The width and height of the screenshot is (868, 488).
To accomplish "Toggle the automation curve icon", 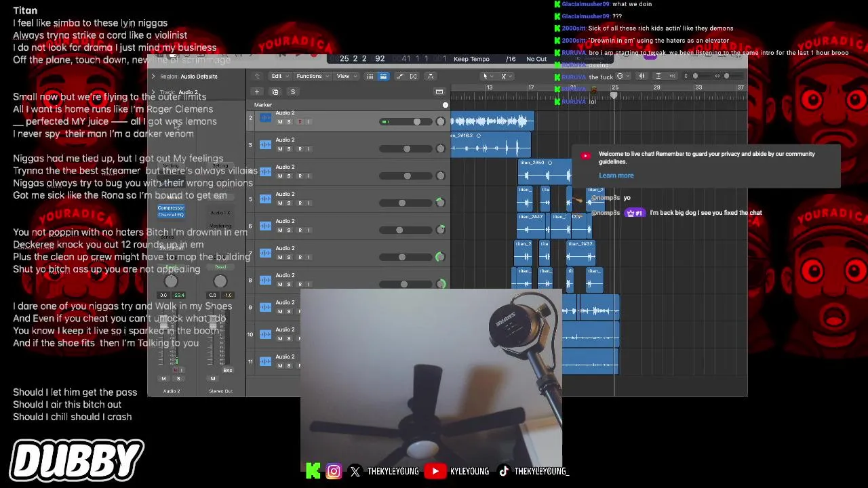I will coord(400,76).
